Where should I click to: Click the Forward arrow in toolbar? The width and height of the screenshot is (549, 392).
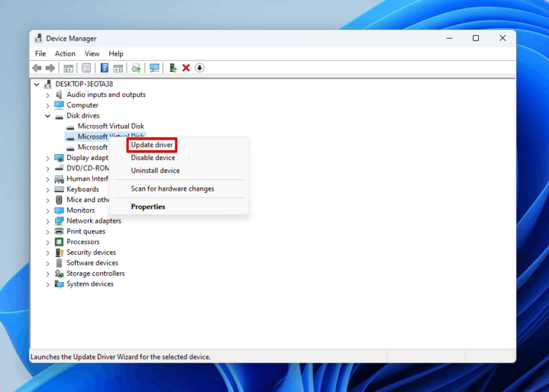point(50,68)
